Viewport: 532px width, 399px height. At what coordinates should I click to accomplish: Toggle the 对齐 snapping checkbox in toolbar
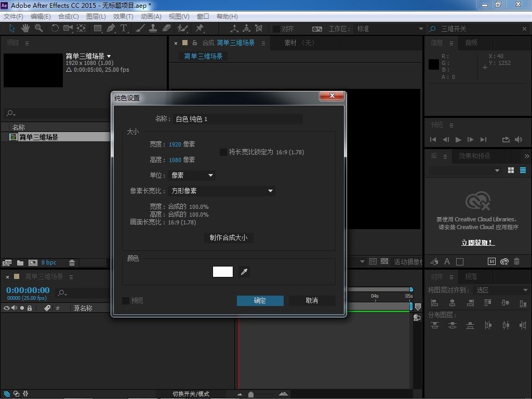276,29
